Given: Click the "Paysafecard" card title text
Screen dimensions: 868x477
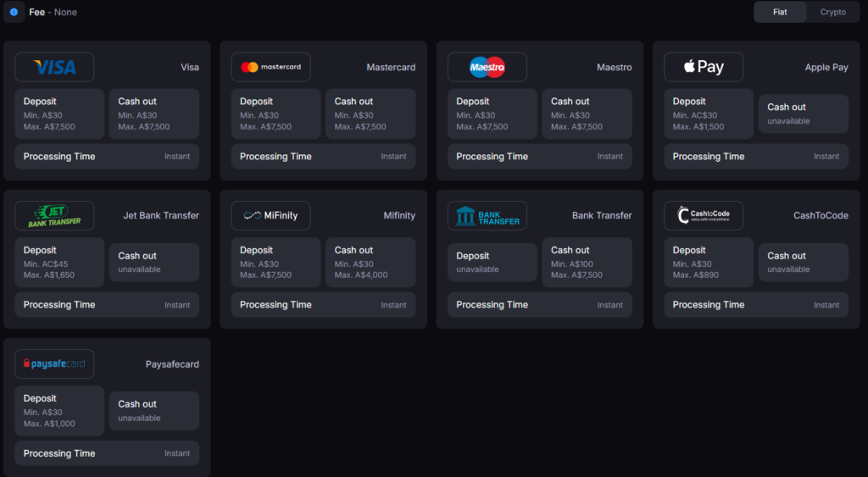Looking at the screenshot, I should point(172,364).
